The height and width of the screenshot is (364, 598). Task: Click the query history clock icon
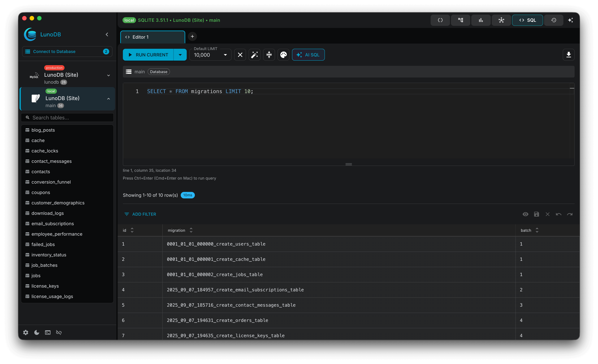[554, 20]
